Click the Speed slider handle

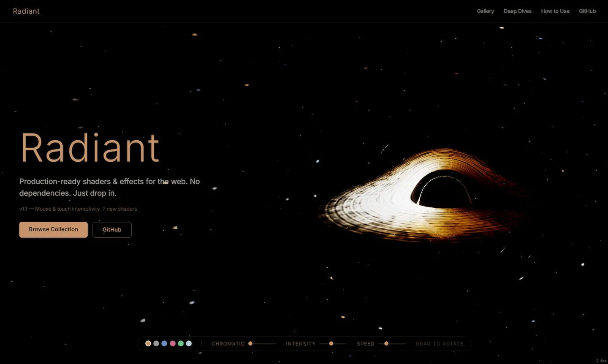tap(386, 344)
